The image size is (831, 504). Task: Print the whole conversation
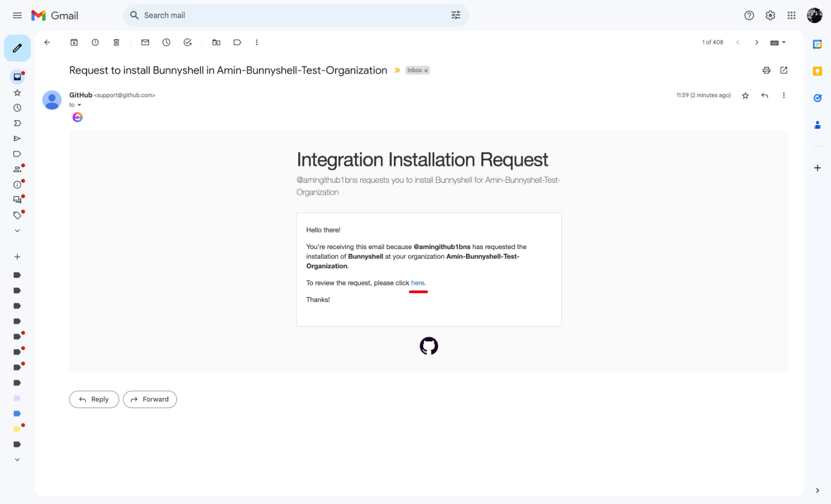click(x=766, y=70)
